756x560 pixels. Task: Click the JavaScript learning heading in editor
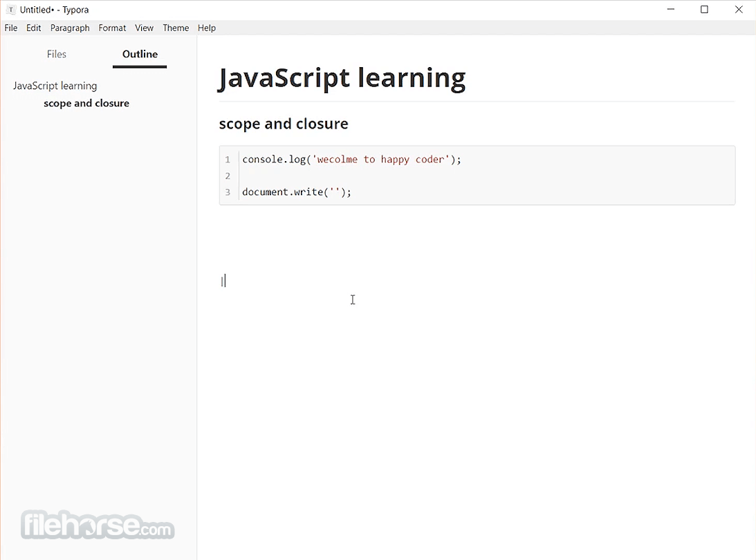(342, 78)
